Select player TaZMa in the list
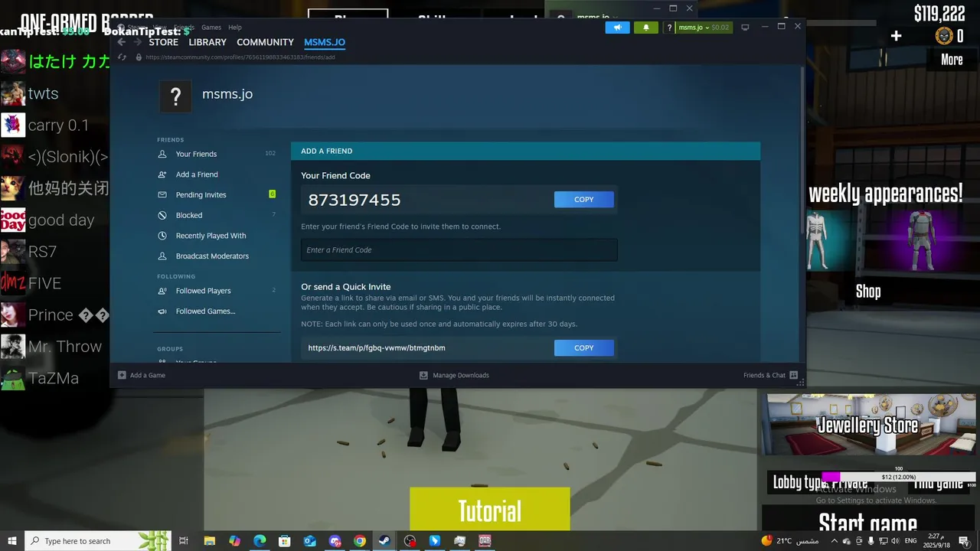980x551 pixels. tap(55, 378)
